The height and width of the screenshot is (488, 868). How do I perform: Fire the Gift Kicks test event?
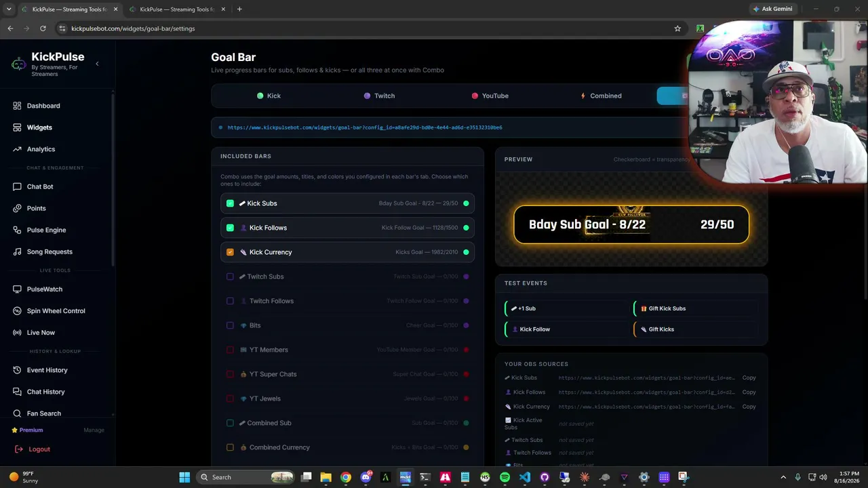(695, 329)
